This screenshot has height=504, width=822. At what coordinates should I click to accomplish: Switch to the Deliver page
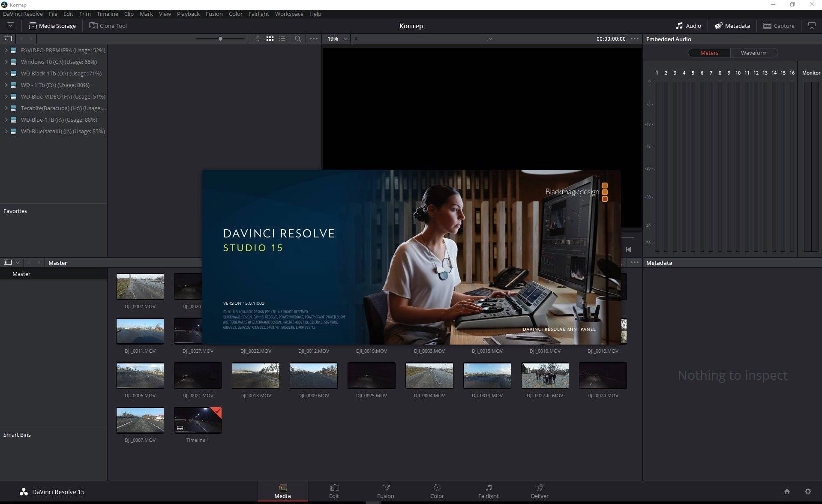(540, 491)
